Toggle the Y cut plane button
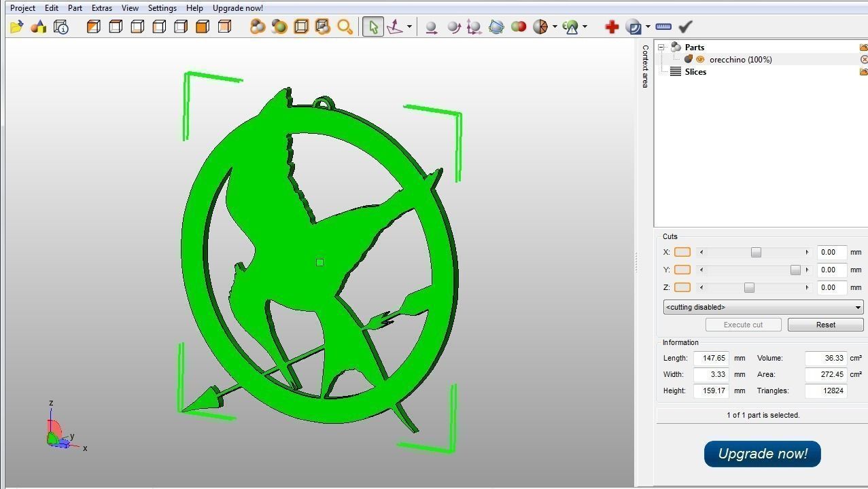The image size is (868, 489). click(682, 270)
